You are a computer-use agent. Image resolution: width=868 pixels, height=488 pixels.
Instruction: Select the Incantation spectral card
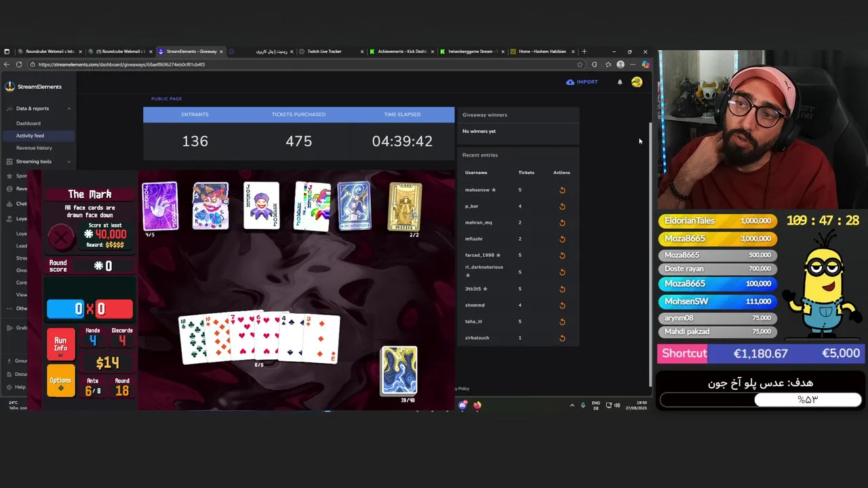click(354, 206)
